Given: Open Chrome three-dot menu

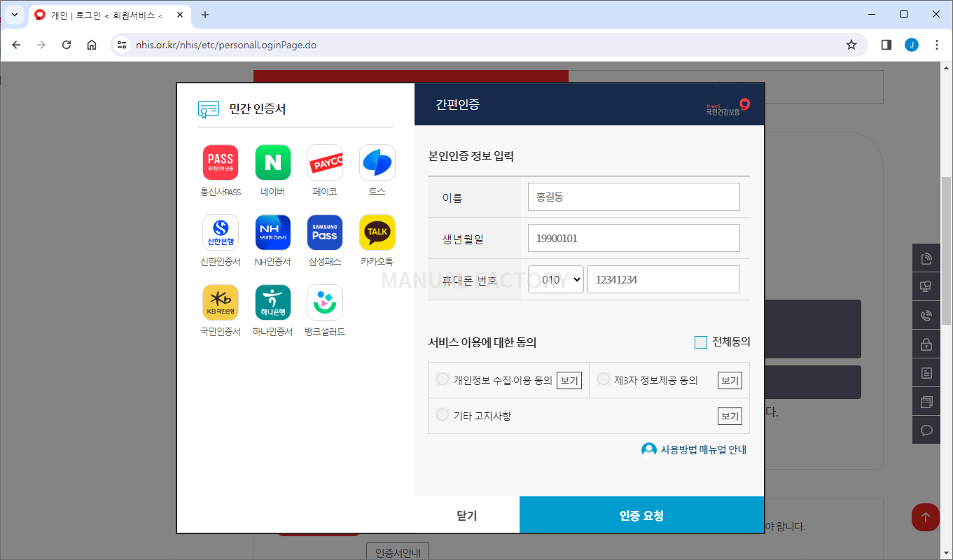Looking at the screenshot, I should pyautogui.click(x=937, y=45).
